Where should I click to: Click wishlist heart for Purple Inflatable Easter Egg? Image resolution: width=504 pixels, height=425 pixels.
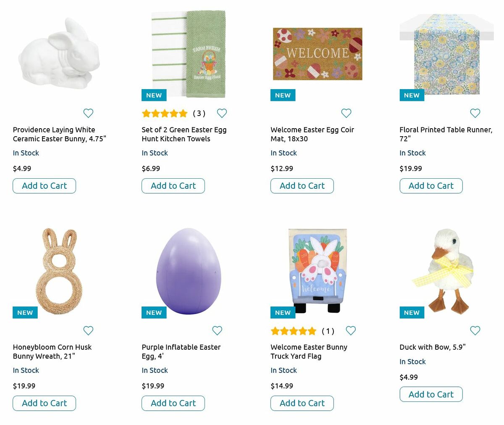point(217,330)
